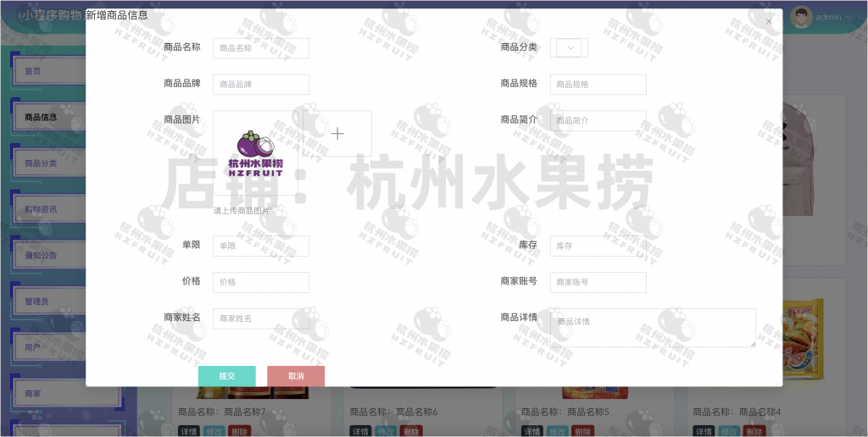Click 修改 button for 商品名称6
Screen dimensions: 868x437
coord(386,431)
